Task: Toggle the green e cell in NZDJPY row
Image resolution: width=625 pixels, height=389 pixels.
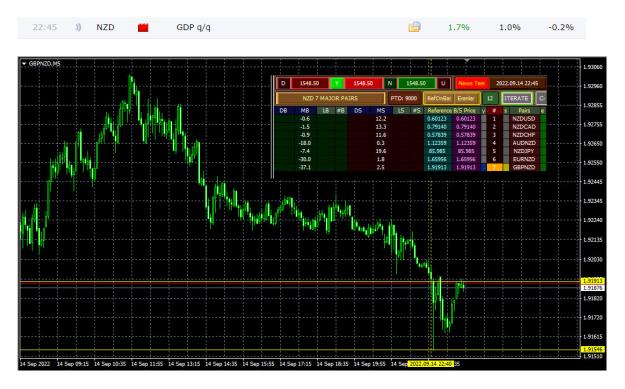Action: pyautogui.click(x=542, y=151)
